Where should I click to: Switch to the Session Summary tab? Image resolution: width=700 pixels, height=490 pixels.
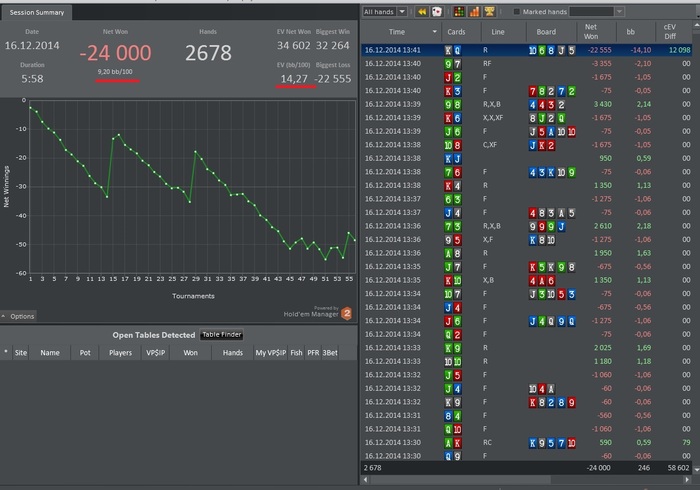[37, 12]
